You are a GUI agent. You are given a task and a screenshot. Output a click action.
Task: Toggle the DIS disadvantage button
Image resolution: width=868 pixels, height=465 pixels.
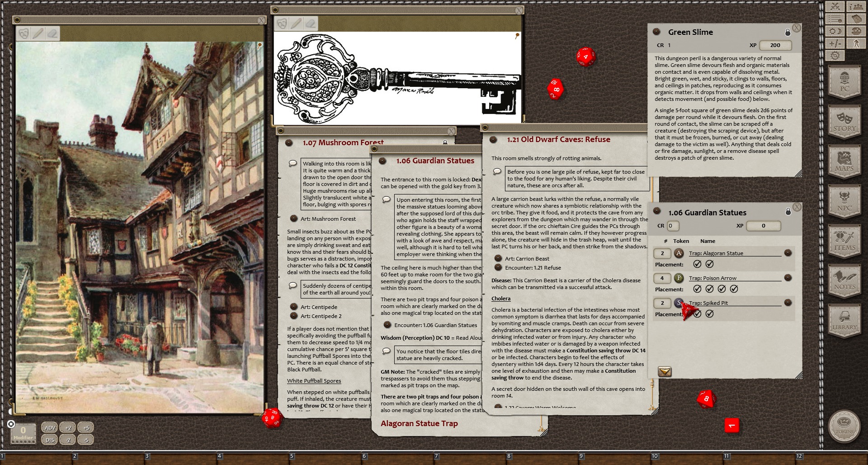(x=50, y=440)
